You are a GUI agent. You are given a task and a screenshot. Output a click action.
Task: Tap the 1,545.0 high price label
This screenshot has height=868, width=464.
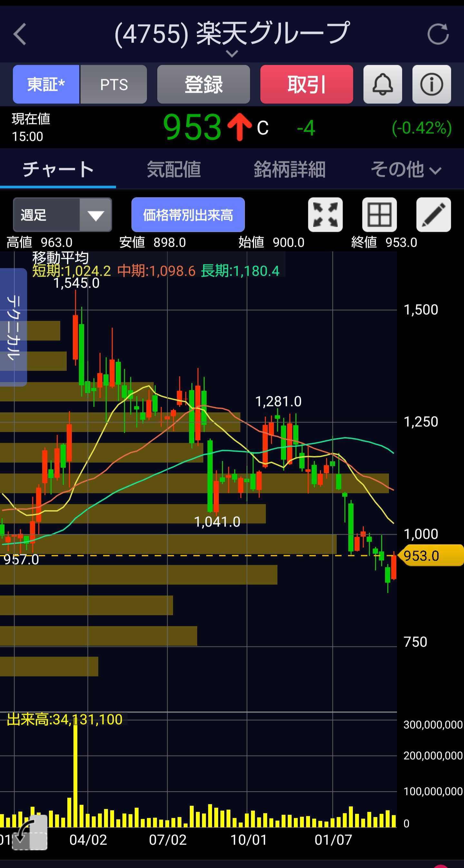77,283
